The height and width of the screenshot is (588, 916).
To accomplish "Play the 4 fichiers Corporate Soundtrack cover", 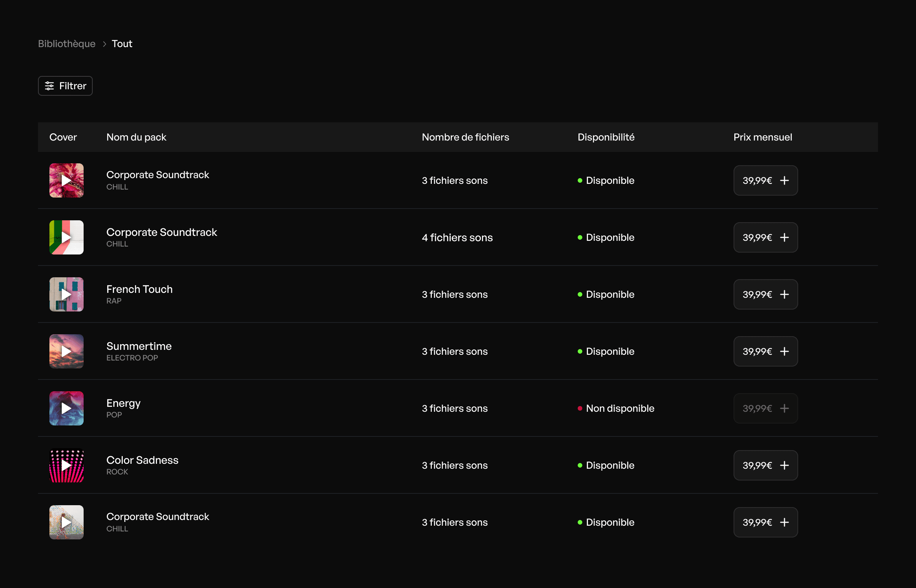I will point(67,237).
